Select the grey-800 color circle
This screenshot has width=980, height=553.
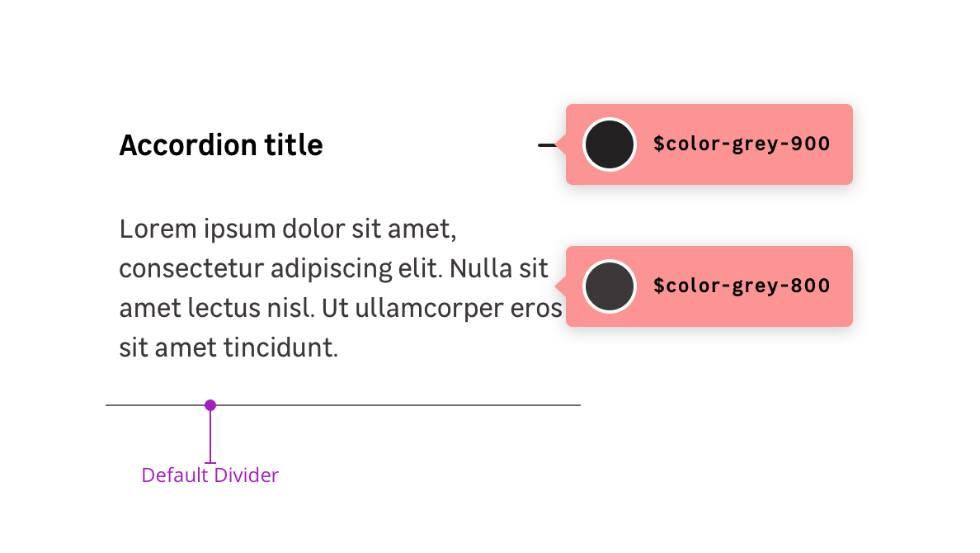[609, 286]
